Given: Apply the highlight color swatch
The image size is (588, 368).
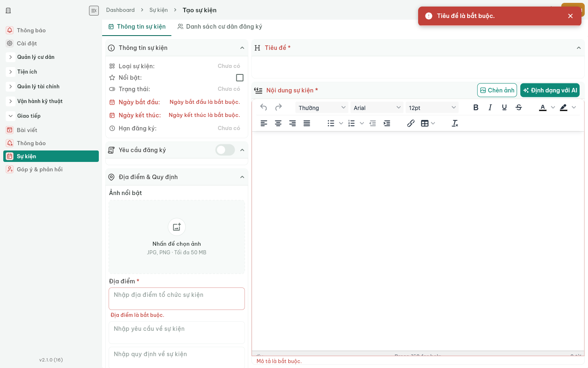Looking at the screenshot, I should (563, 108).
